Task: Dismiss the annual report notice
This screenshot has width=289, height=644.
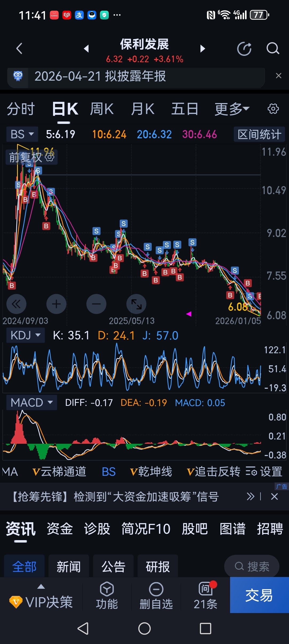Action: coord(279,76)
